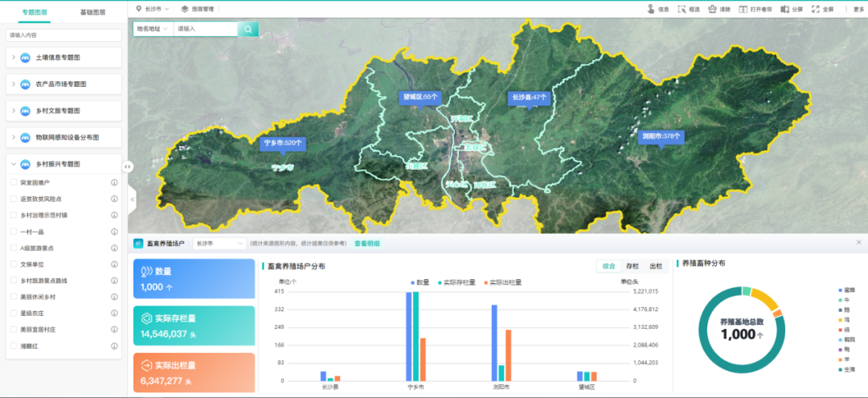Select the 存栏 chart tab
The width and height of the screenshot is (868, 398).
coord(633,266)
